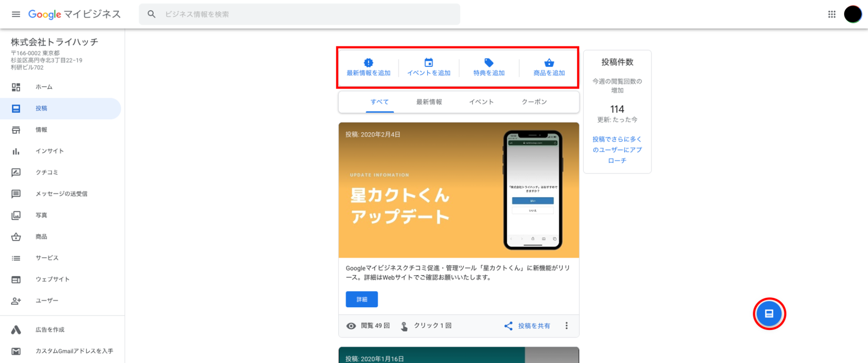Click the 114 view count value
Image resolution: width=868 pixels, height=363 pixels.
[x=617, y=109]
